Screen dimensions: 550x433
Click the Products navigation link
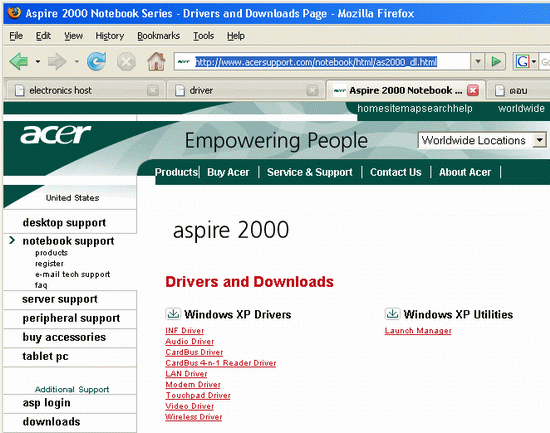tap(176, 172)
